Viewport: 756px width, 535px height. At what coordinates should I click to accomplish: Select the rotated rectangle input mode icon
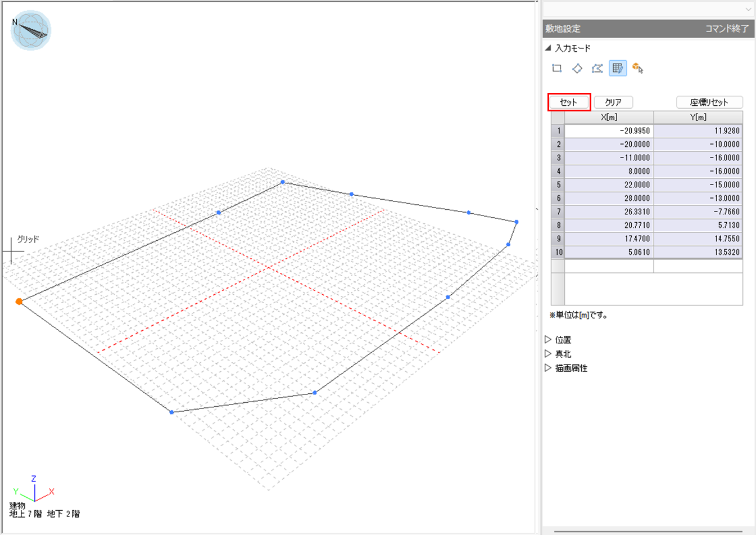[x=577, y=69]
